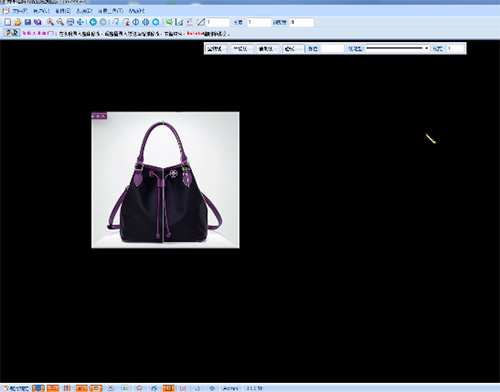This screenshot has width=500, height=392.
Task: Click the first button in floating toolbar
Action: click(x=215, y=49)
